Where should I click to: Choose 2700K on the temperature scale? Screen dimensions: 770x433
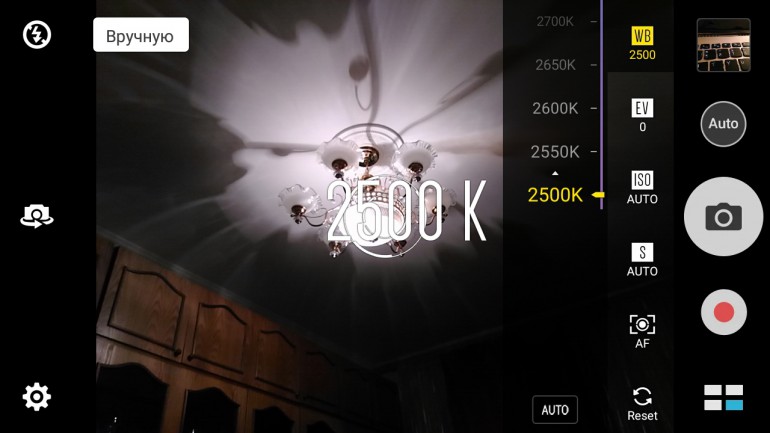555,22
